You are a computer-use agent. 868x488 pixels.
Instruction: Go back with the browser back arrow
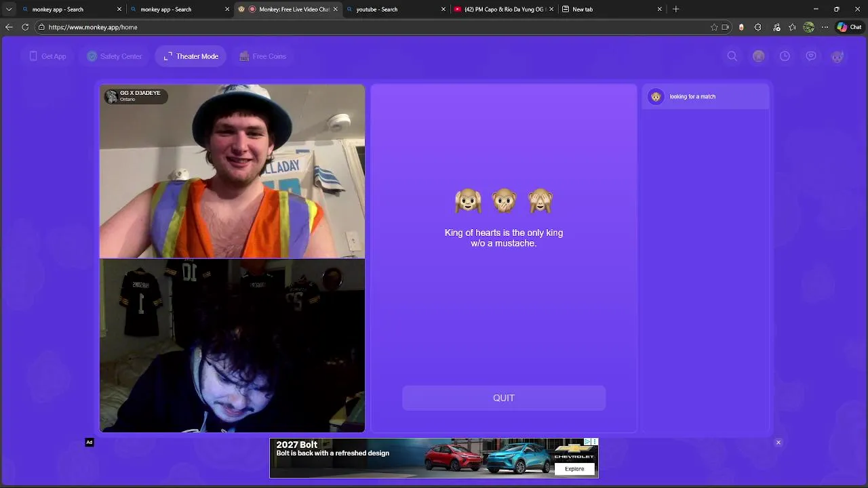pos(9,27)
